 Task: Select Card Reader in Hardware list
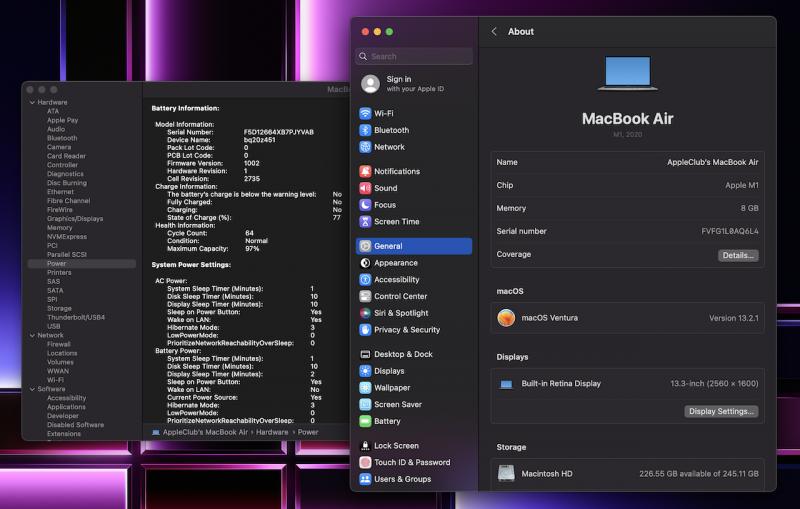pyautogui.click(x=66, y=156)
